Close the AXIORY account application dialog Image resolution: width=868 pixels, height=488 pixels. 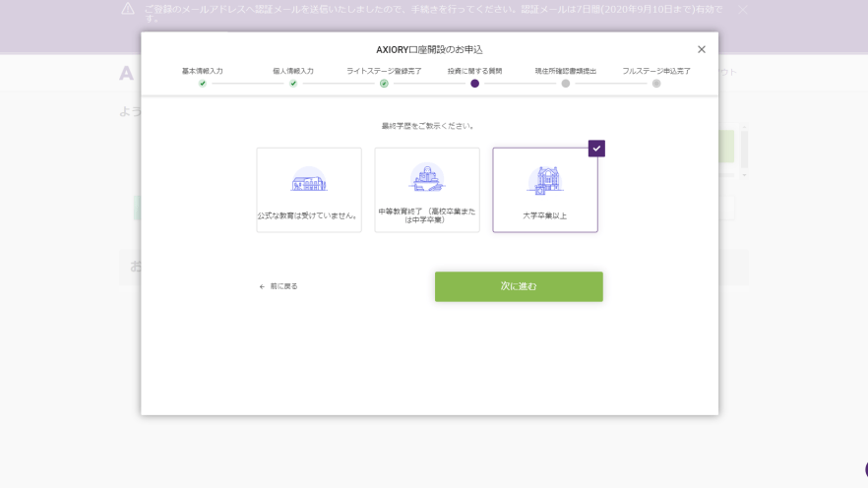702,49
